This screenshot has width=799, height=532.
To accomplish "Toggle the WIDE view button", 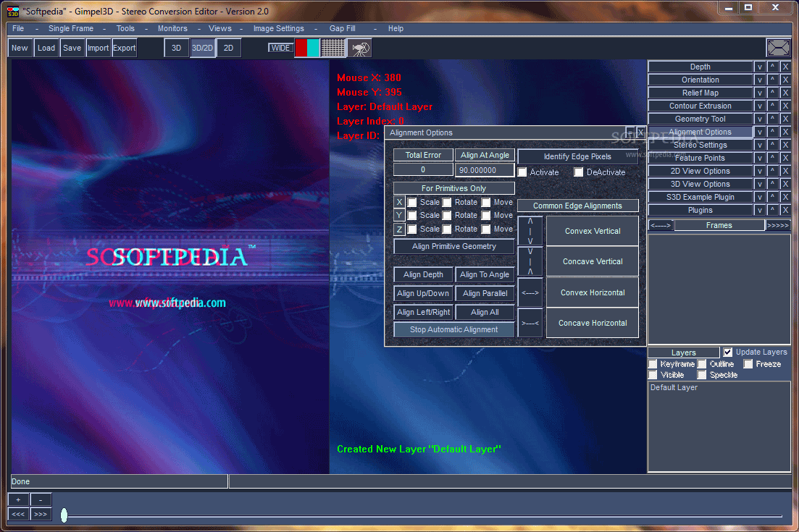I will pyautogui.click(x=280, y=48).
